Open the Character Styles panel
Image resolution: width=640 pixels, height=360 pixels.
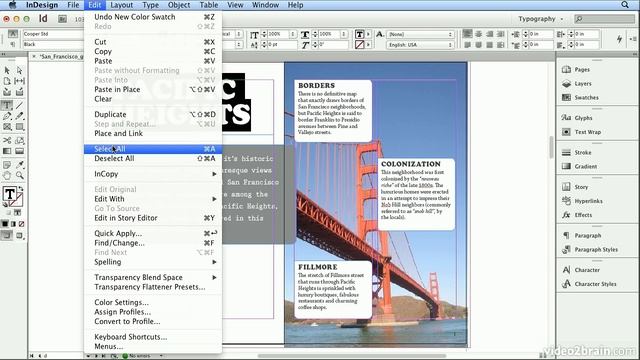[596, 284]
